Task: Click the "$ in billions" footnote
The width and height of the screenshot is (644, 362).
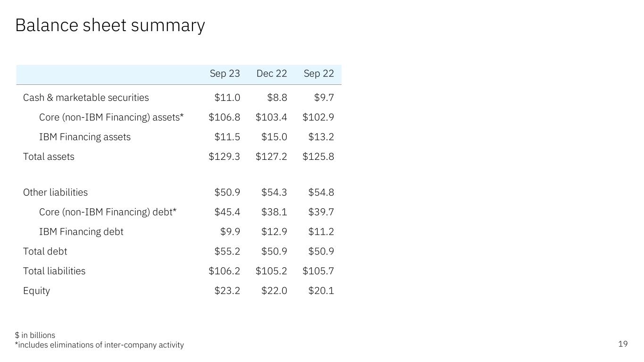Action: (35, 335)
